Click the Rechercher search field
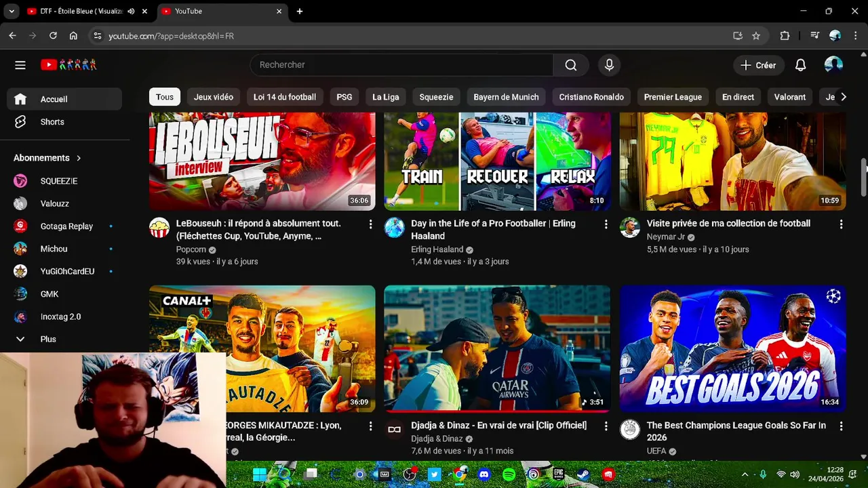 click(x=401, y=65)
